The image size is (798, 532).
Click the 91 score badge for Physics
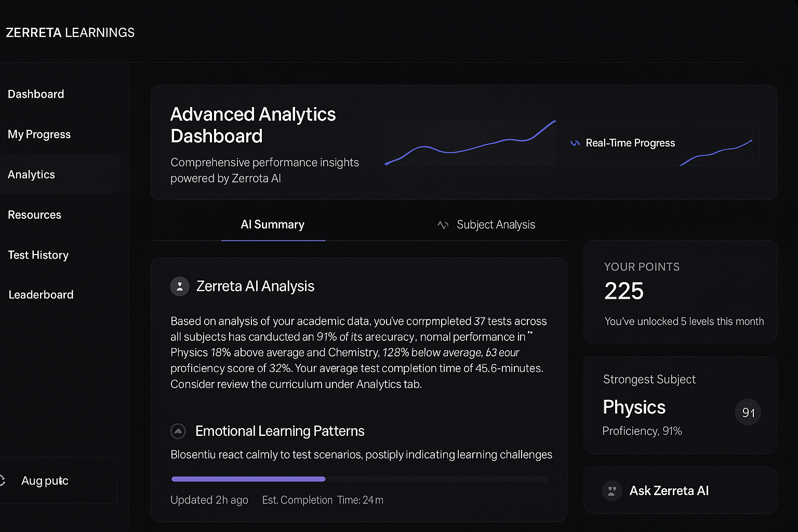[748, 413]
